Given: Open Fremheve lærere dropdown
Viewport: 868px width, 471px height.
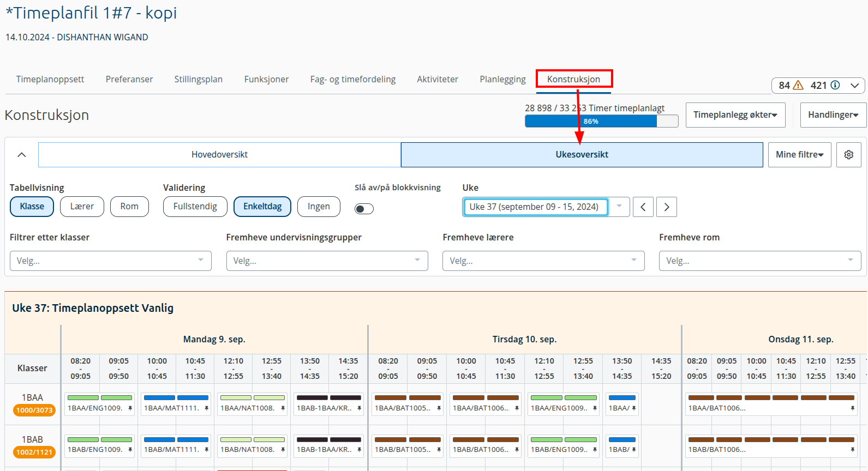Looking at the screenshot, I should [x=543, y=261].
